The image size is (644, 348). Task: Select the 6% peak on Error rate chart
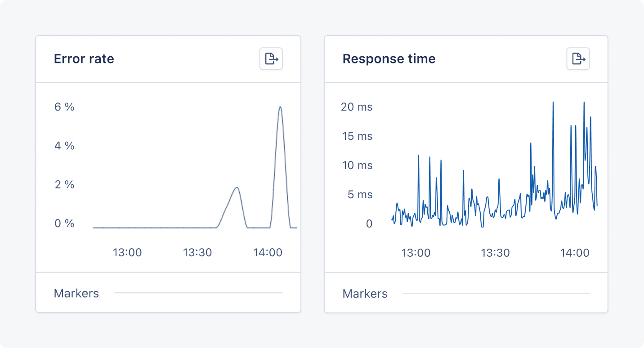[280, 108]
